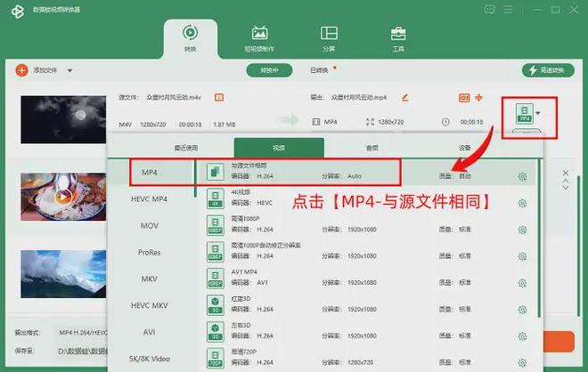
Task: Open the 输出格式 MP4 H.264/HEVC dropdown
Action: click(83, 332)
